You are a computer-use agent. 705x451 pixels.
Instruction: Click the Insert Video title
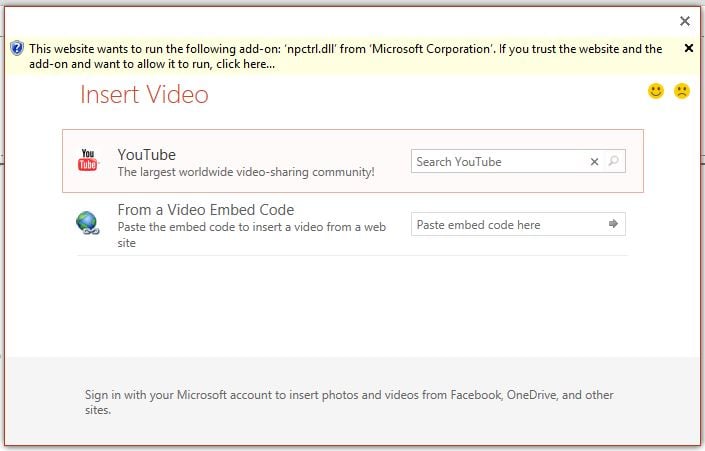point(144,94)
